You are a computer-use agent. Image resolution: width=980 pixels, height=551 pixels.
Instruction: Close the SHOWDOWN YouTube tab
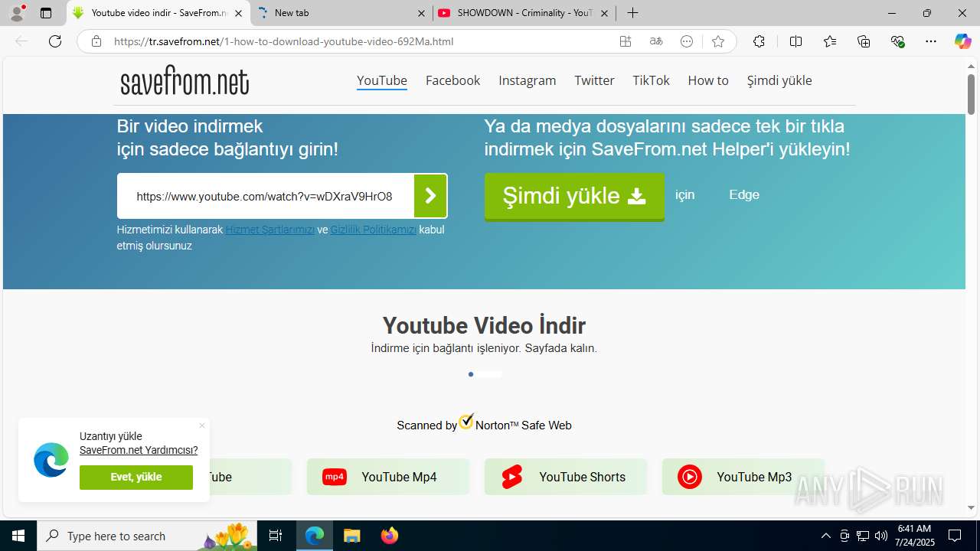coord(604,13)
